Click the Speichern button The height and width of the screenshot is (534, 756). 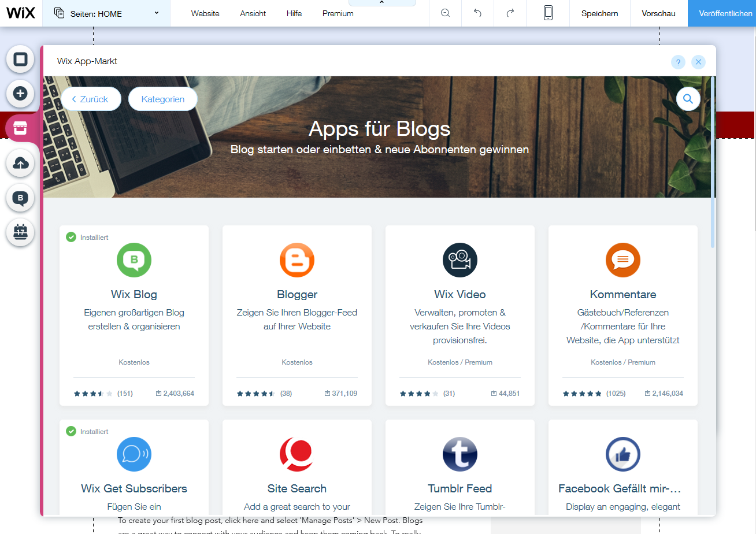pos(599,13)
